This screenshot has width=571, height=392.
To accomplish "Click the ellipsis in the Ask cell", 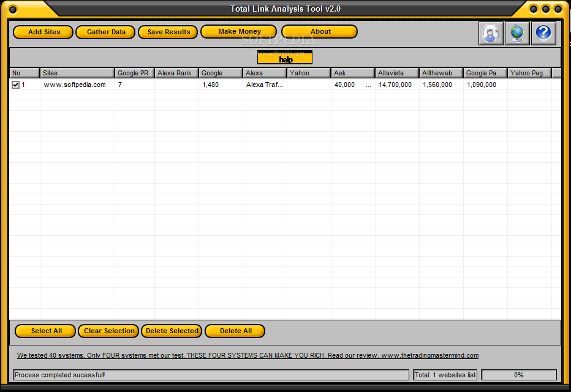I will coord(369,86).
